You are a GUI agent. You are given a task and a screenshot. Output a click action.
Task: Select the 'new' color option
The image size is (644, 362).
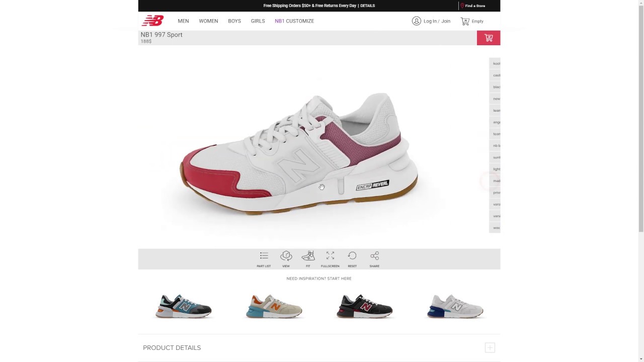click(x=495, y=99)
